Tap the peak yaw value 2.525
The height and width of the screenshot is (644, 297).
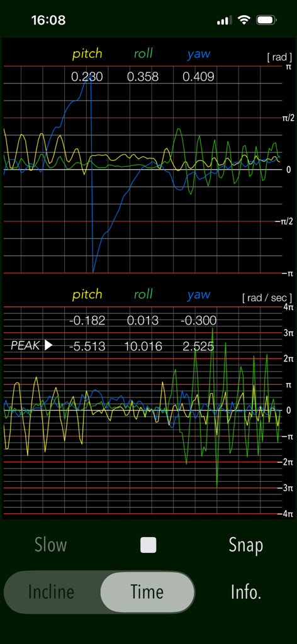pos(198,347)
